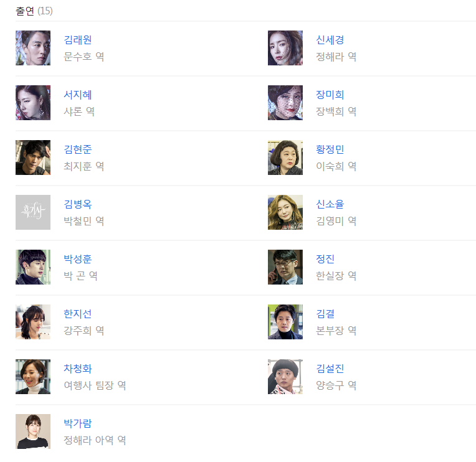
Task: Open the 박가람 actor link
Action: [78, 423]
